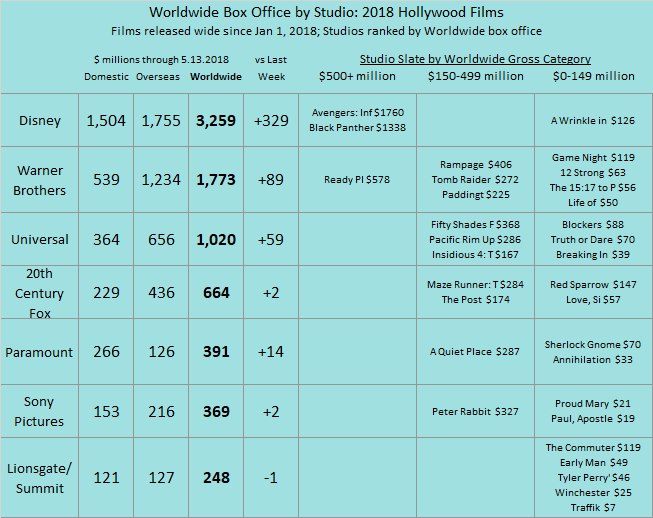653x518 pixels.
Task: Click Warner Brothers overseas value 1,234
Action: tap(161, 180)
